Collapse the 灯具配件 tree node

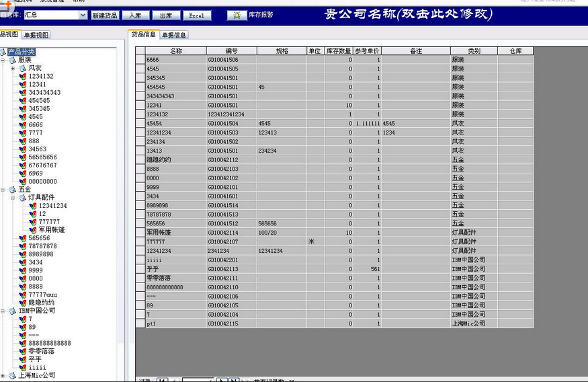pyautogui.click(x=13, y=197)
